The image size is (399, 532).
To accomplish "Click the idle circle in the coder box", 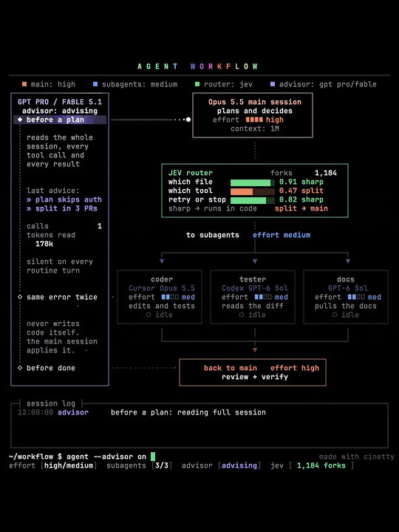I will pyautogui.click(x=149, y=315).
